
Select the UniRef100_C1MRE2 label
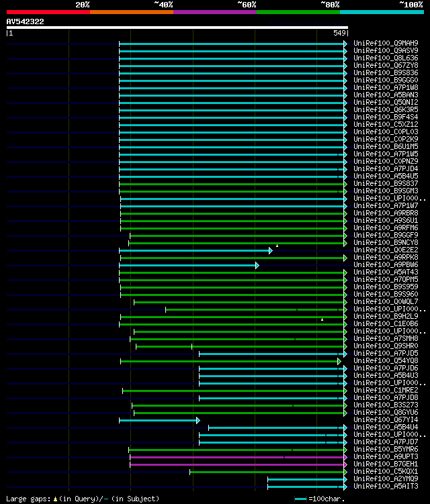click(386, 391)
